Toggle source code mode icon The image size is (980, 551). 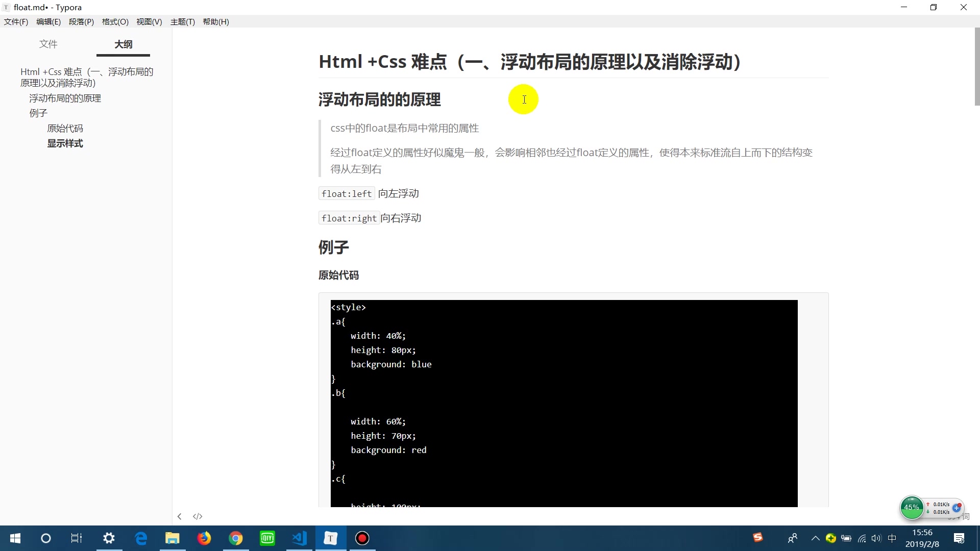[198, 516]
